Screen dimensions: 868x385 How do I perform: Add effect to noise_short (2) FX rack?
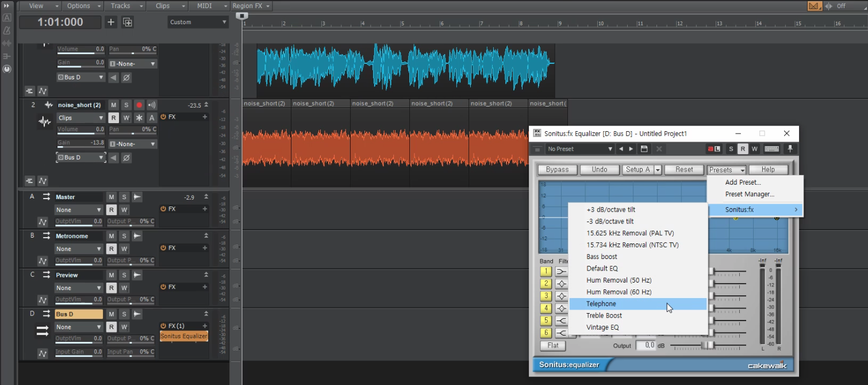click(x=205, y=117)
